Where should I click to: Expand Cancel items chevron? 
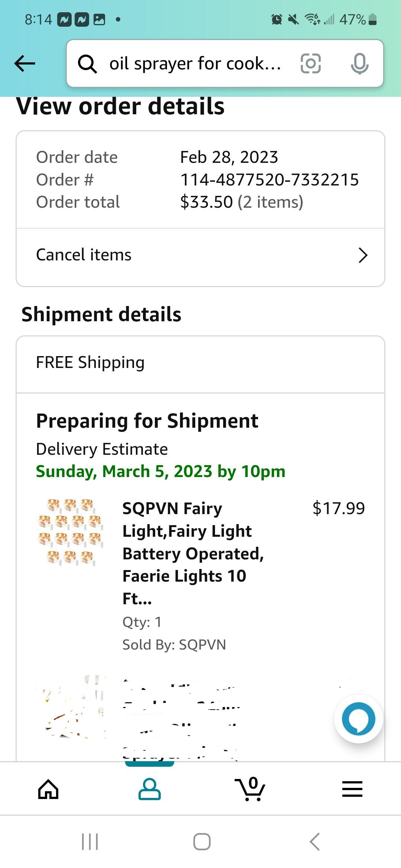(x=363, y=255)
